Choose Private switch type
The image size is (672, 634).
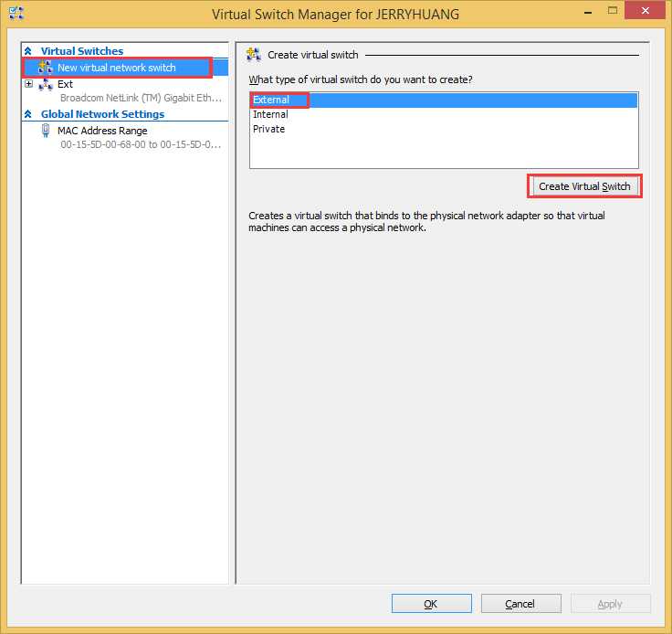coord(444,129)
